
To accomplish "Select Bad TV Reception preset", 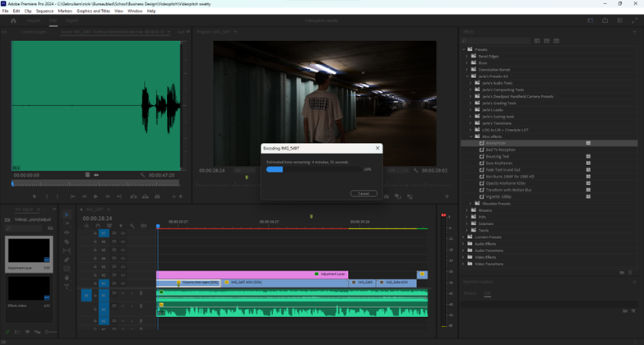I will coord(500,149).
